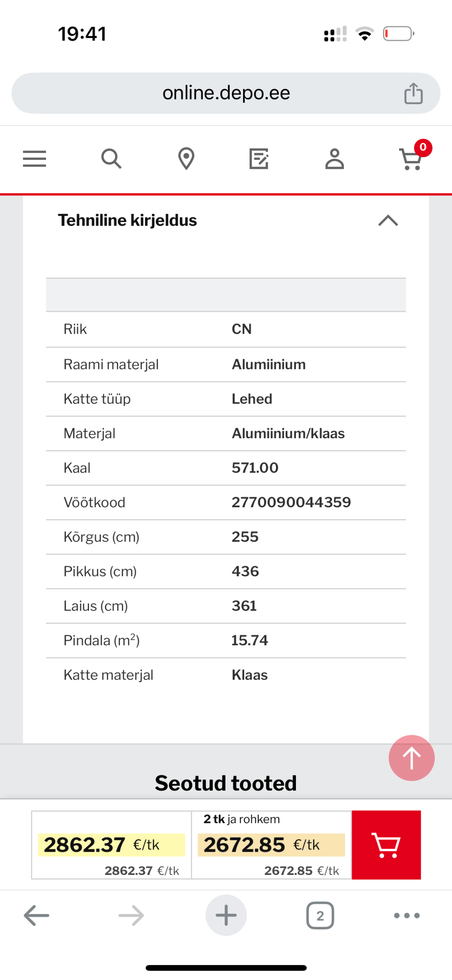Open the hamburger menu

[34, 159]
